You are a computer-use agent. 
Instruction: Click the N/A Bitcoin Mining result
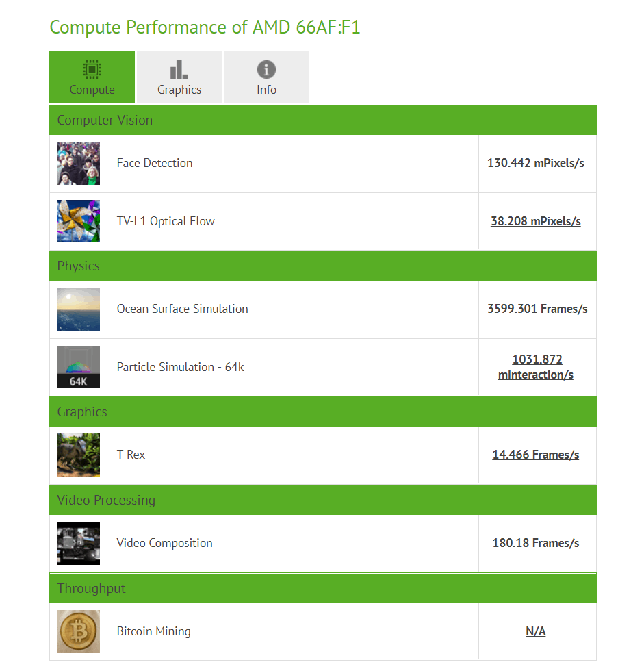click(x=536, y=631)
